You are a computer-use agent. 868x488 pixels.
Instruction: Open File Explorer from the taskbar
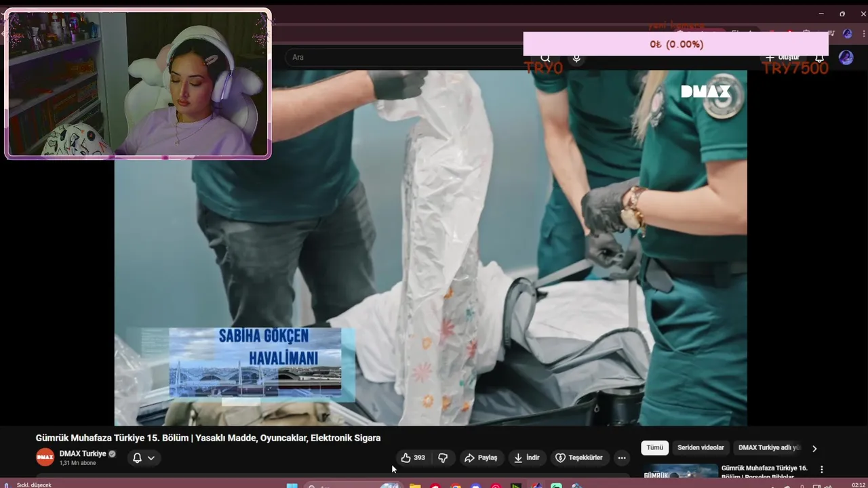pos(414,485)
